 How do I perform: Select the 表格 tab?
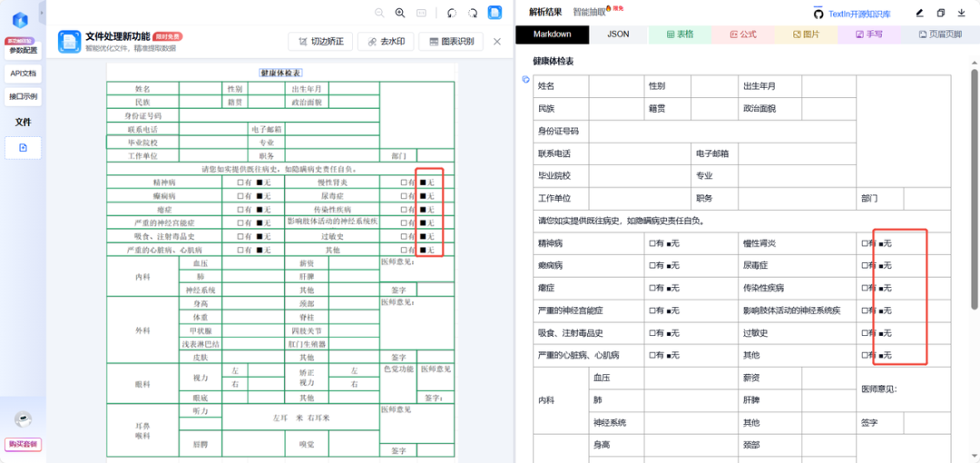[x=681, y=34]
